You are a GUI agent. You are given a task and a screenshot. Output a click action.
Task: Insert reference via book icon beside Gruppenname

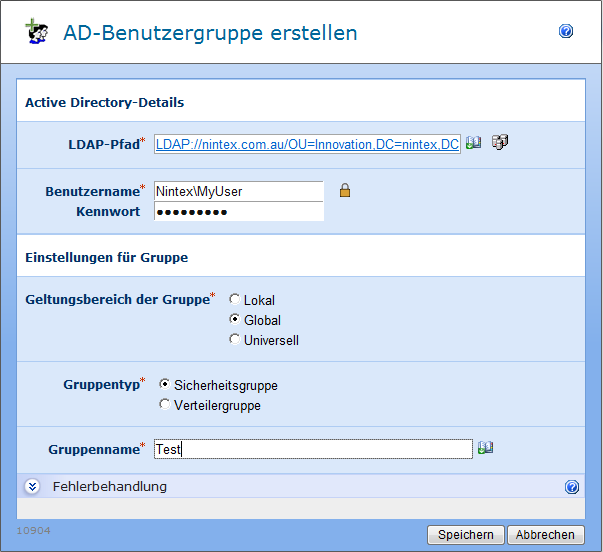click(486, 449)
